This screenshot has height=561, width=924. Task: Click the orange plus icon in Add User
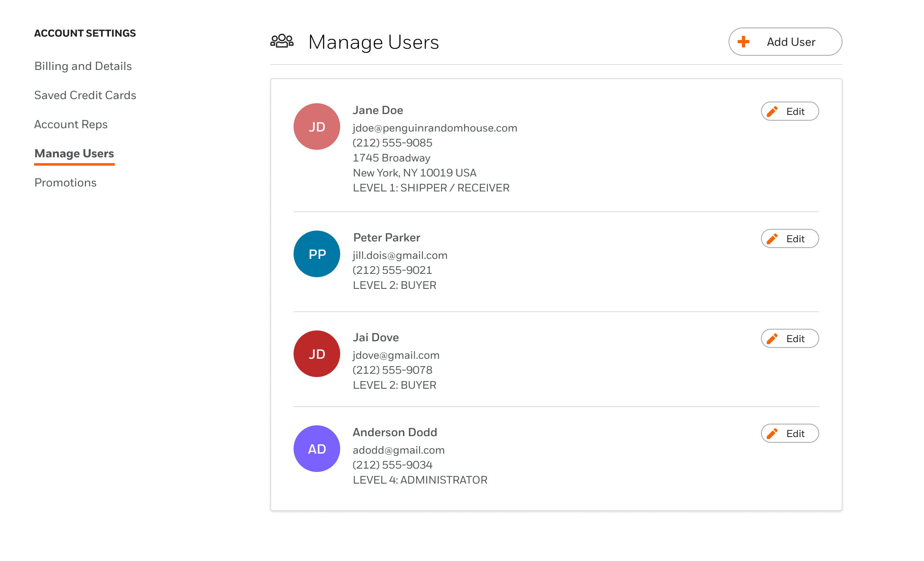tap(744, 42)
